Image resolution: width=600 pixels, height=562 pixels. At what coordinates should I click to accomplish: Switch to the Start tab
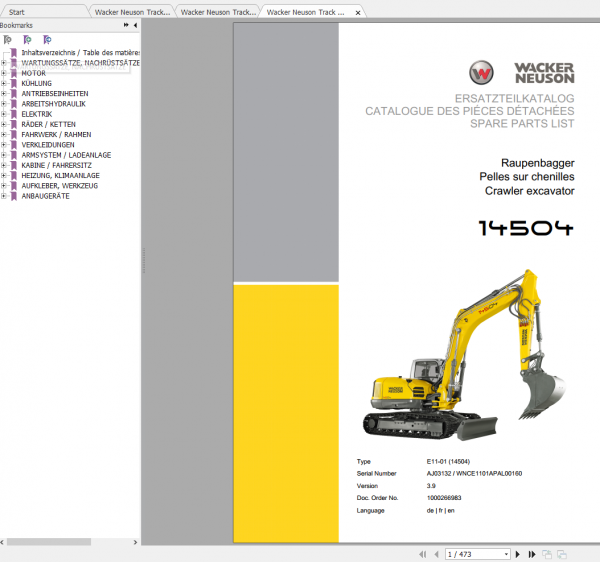(45, 12)
